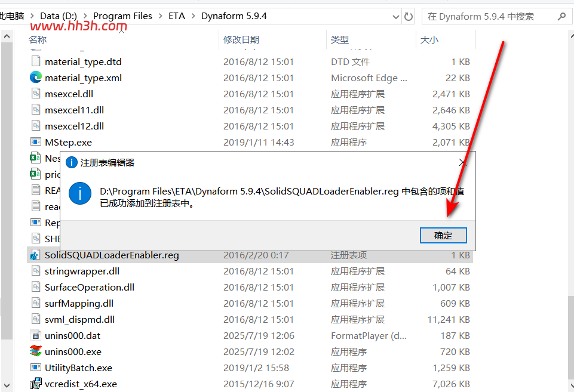
Task: Select the file name material_type.dtd
Action: pos(83,62)
